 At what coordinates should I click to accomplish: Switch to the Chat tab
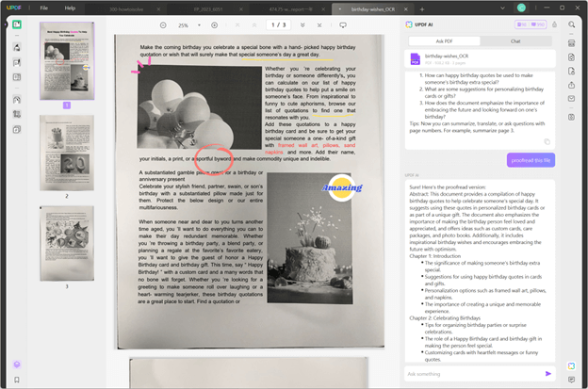click(515, 41)
